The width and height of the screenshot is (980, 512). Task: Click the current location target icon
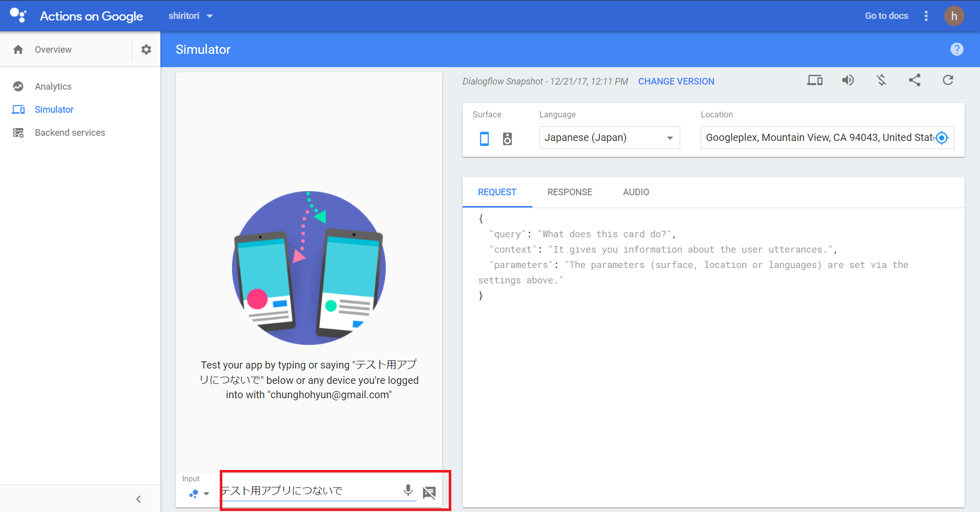pyautogui.click(x=942, y=138)
